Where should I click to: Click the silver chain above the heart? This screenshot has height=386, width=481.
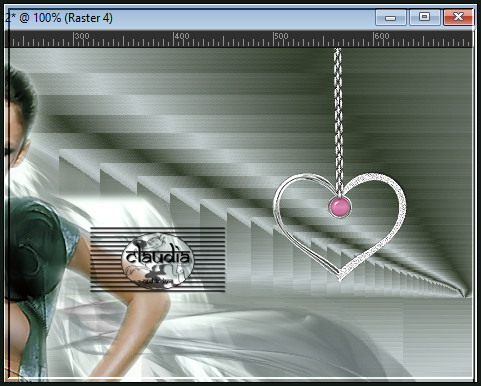coord(338,120)
